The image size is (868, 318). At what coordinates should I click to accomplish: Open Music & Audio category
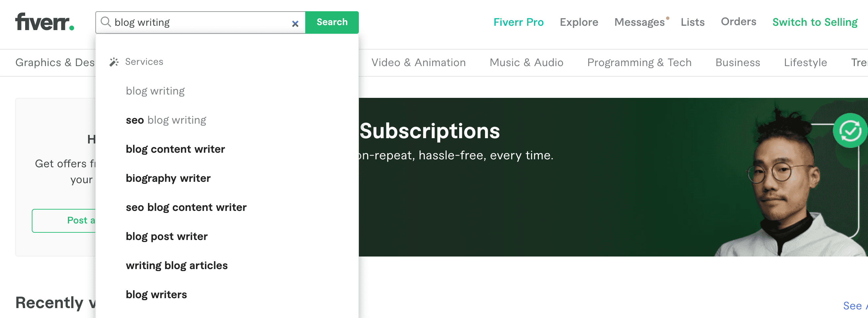coord(526,62)
